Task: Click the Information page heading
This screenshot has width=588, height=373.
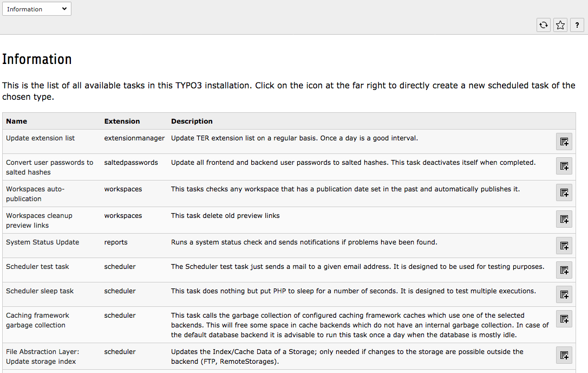Action: pos(37,60)
